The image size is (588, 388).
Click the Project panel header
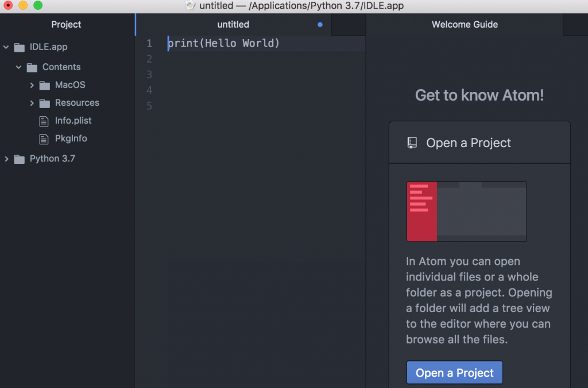tap(66, 24)
